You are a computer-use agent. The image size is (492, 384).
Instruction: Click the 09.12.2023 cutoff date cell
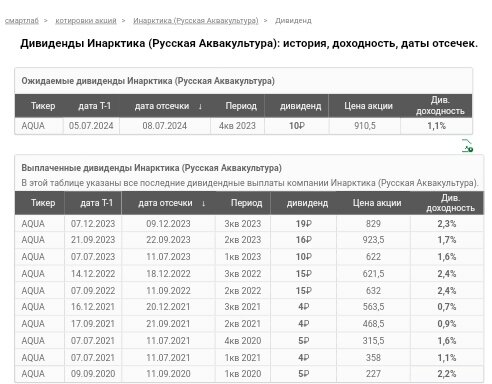pos(168,224)
